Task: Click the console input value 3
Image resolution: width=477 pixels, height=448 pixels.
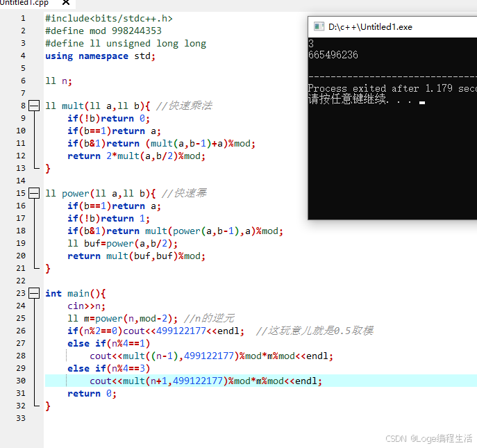Action: pos(311,44)
